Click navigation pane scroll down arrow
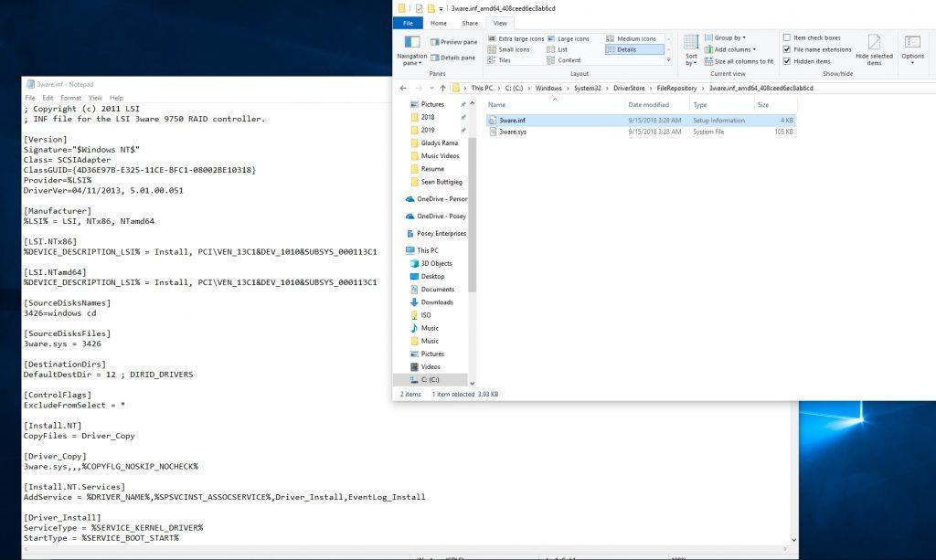 [x=472, y=383]
